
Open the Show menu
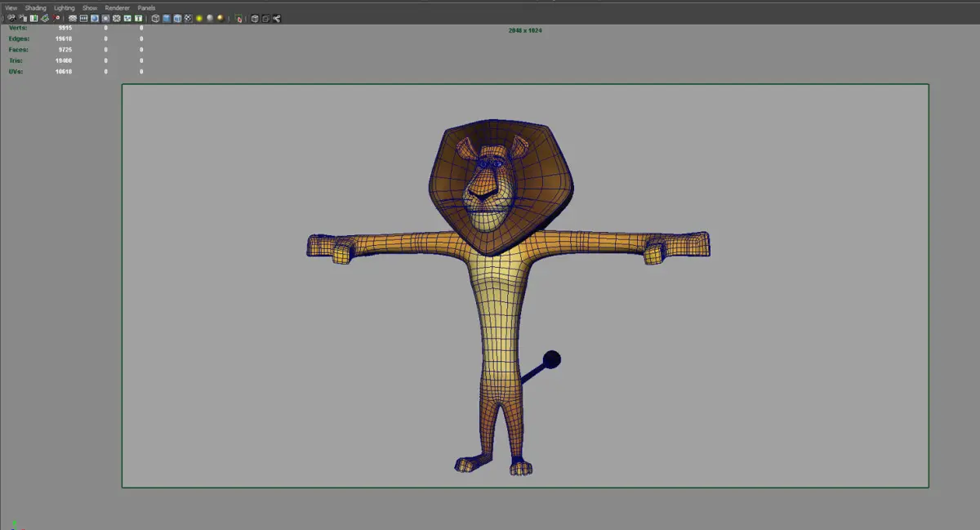point(90,8)
